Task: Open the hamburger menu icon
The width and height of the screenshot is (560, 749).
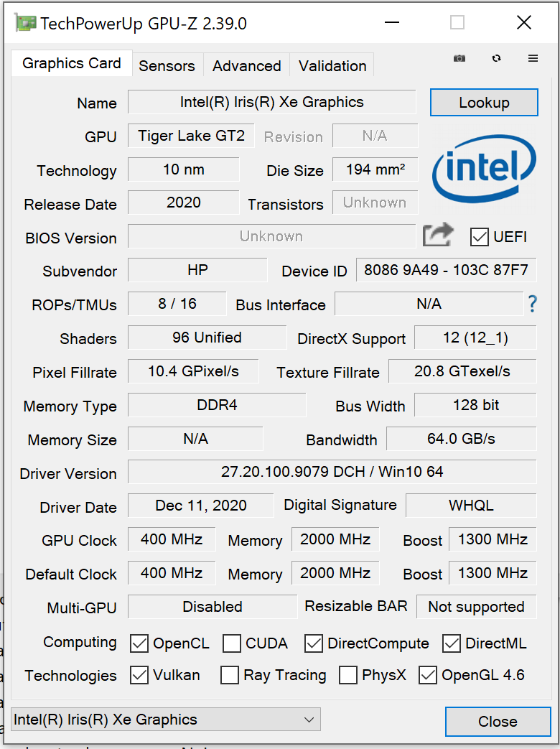Action: (x=533, y=59)
